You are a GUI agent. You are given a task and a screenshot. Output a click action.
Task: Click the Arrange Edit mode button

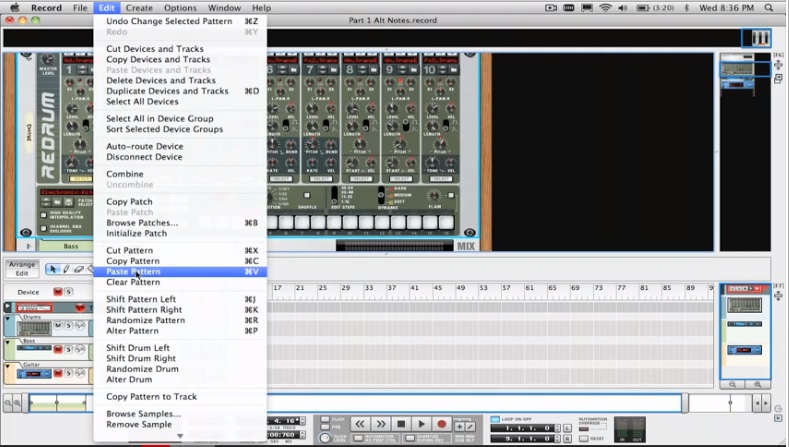[x=21, y=268]
